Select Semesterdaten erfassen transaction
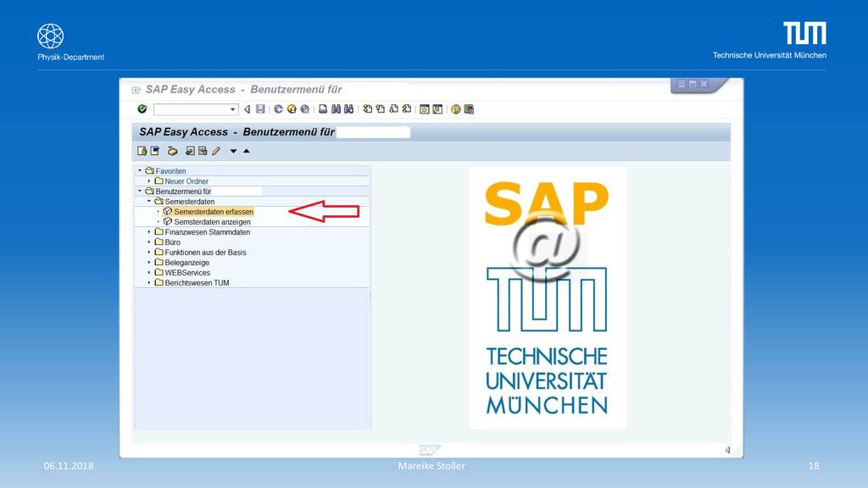 214,211
